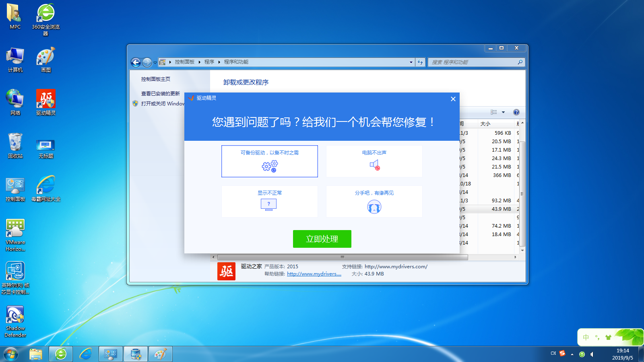Open the Windows Start menu
This screenshot has height=362, width=644.
[x=11, y=354]
